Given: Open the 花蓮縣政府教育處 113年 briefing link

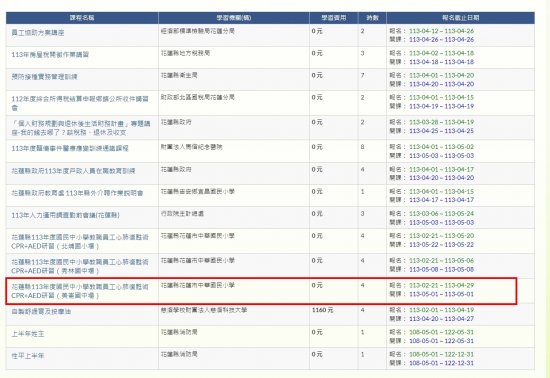Looking at the screenshot, I should pyautogui.click(x=77, y=193).
